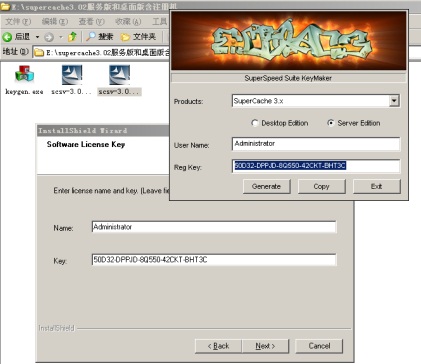421x364 pixels.
Task: Click the Exit button in KeyMaker
Action: 376,187
